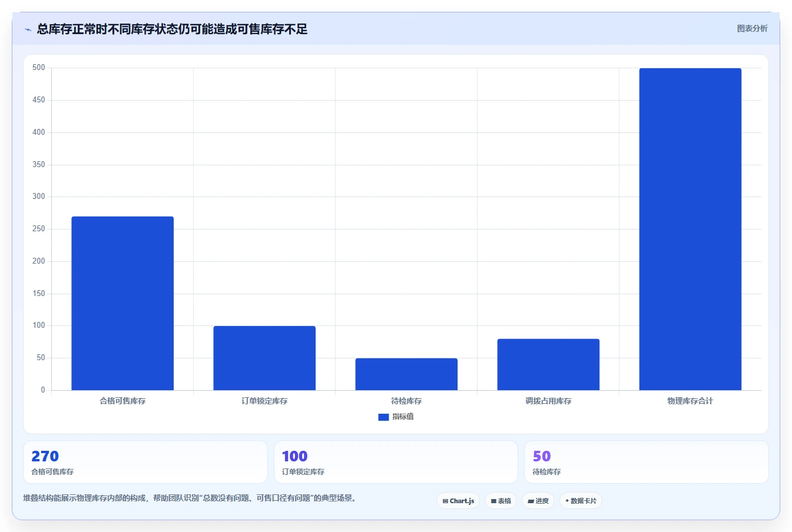This screenshot has height=532, width=792.
Task: Click the 合格可售库存 axis label
Action: (x=122, y=401)
